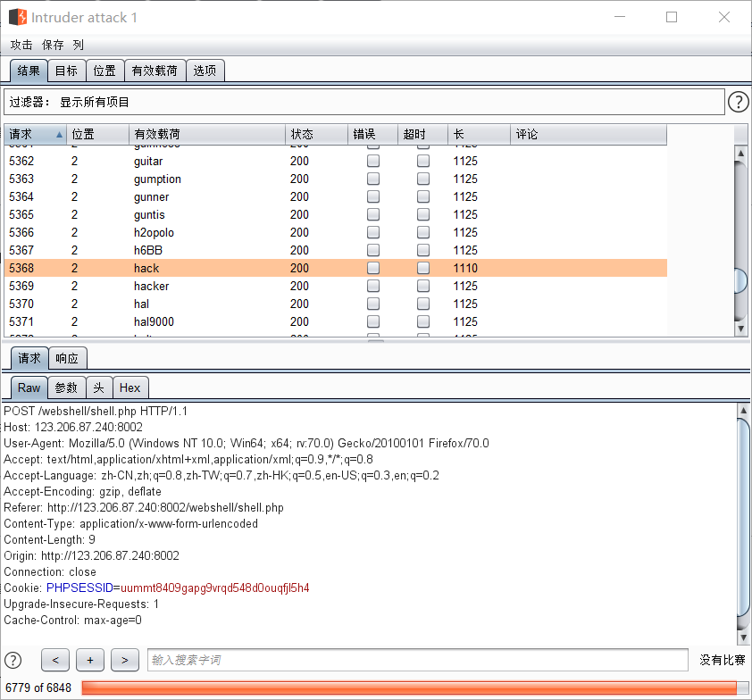Click the search term input field
Viewport: 752px width, 700px height.
418,660
